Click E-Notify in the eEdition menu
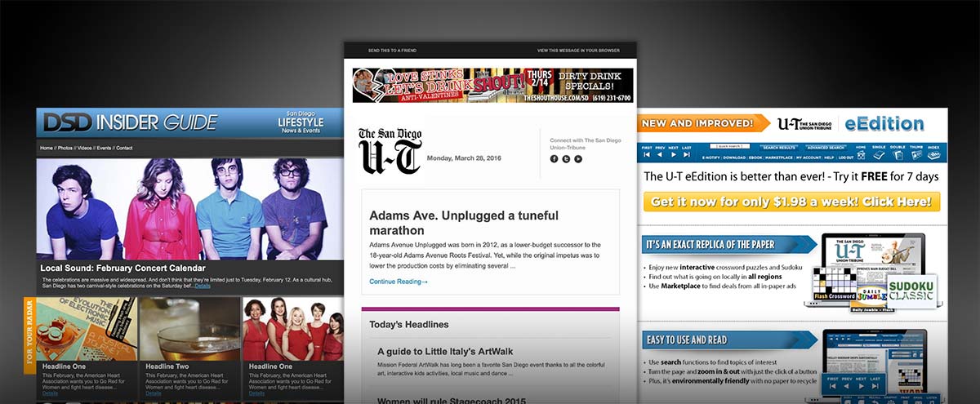This screenshot has width=980, height=404. click(710, 158)
